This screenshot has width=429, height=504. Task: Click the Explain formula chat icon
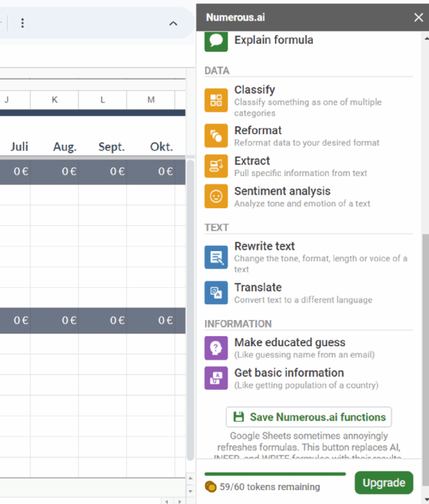216,41
